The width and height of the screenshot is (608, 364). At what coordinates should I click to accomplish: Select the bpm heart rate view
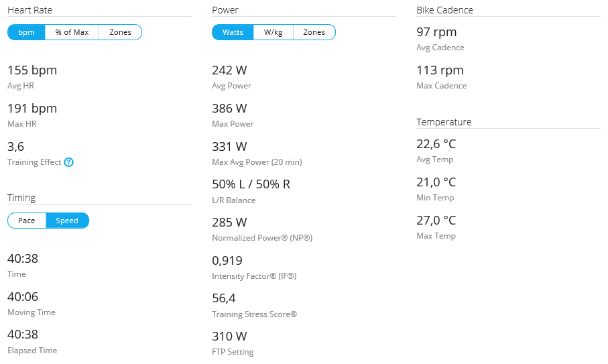click(x=26, y=32)
